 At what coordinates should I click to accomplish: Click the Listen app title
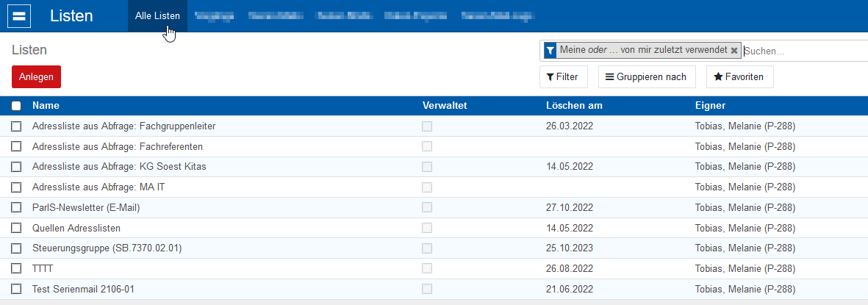pos(71,16)
